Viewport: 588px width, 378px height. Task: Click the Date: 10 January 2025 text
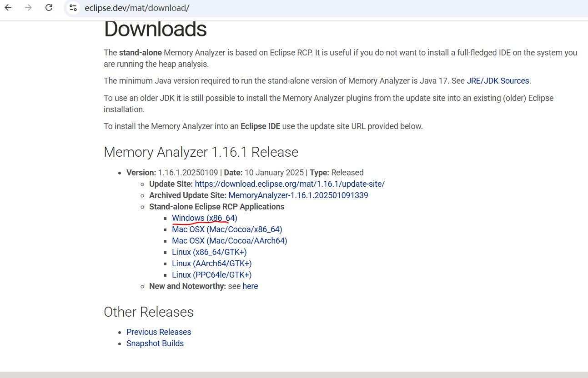coord(264,173)
